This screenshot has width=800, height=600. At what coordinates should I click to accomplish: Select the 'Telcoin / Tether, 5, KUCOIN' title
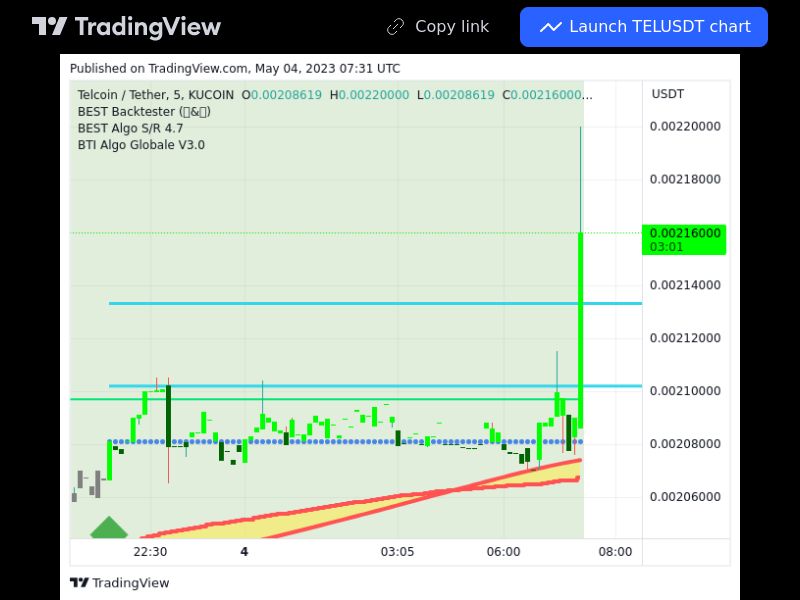pyautogui.click(x=156, y=95)
